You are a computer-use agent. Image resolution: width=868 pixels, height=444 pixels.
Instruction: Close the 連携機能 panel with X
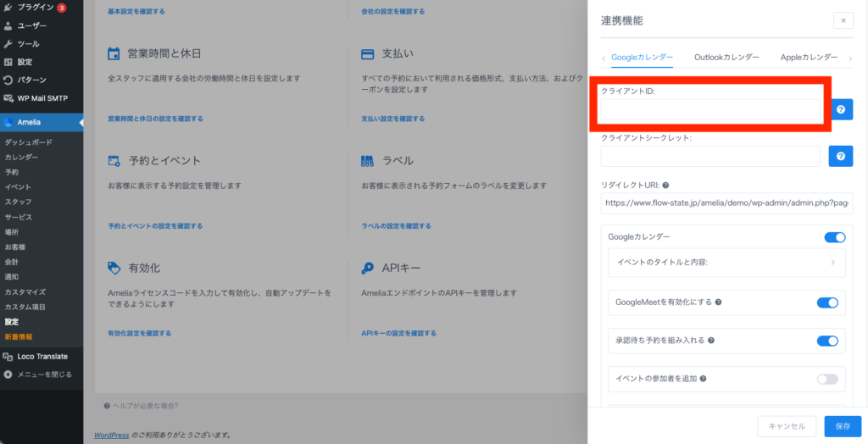click(843, 20)
